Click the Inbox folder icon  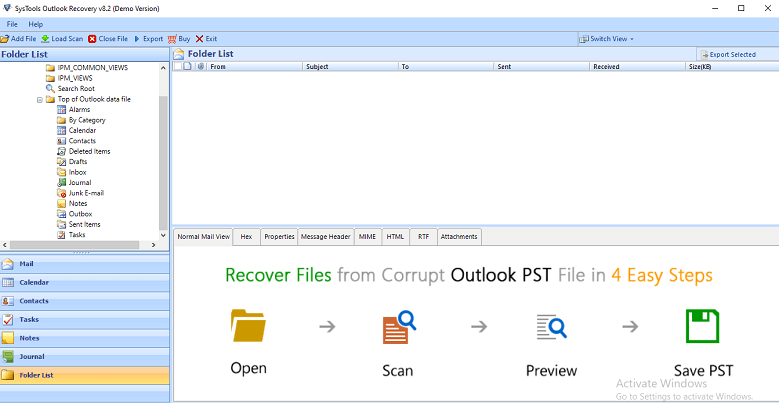click(62, 172)
